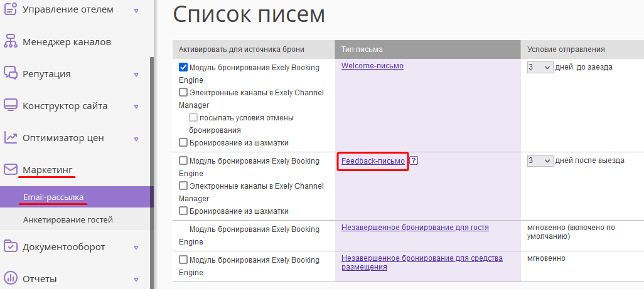Open the Управление отелем menu item
This screenshot has width=644, height=289.
click(68, 9)
